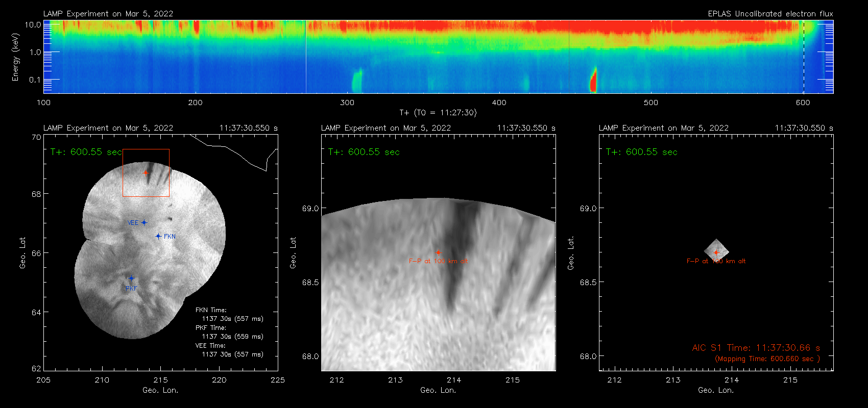
Task: Click the spectrogram's 'LAMP Experiment on Mar 5, 2022' title
Action: (108, 14)
